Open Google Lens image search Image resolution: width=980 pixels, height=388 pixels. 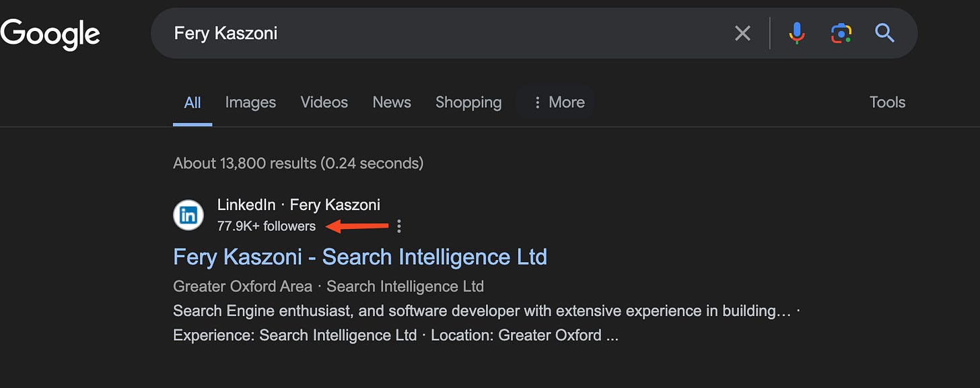click(841, 33)
